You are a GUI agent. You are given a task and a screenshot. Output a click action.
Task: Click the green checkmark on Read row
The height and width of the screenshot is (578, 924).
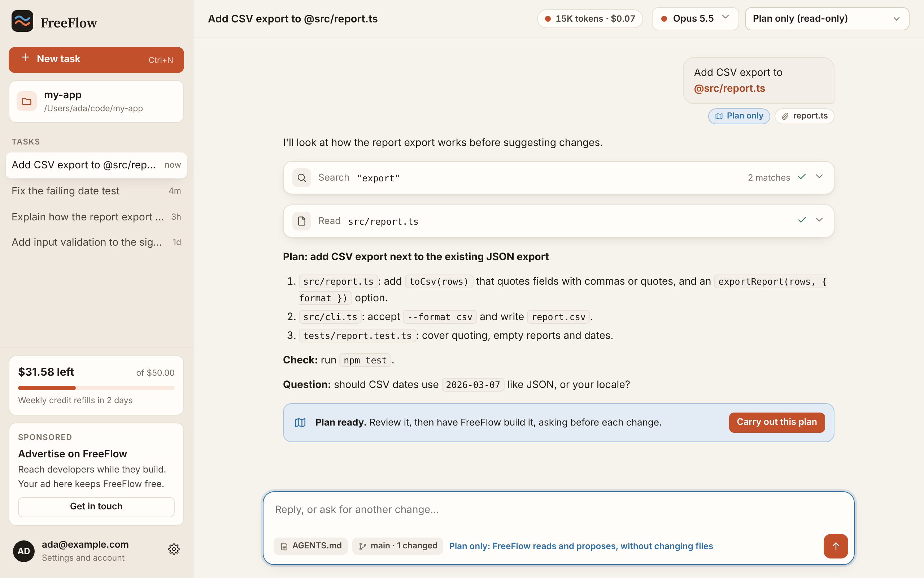coord(802,220)
